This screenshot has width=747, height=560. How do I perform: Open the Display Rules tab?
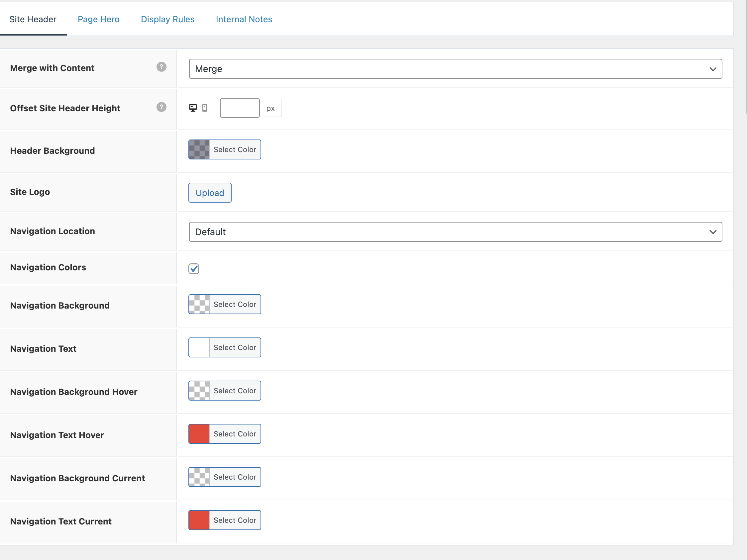[167, 19]
